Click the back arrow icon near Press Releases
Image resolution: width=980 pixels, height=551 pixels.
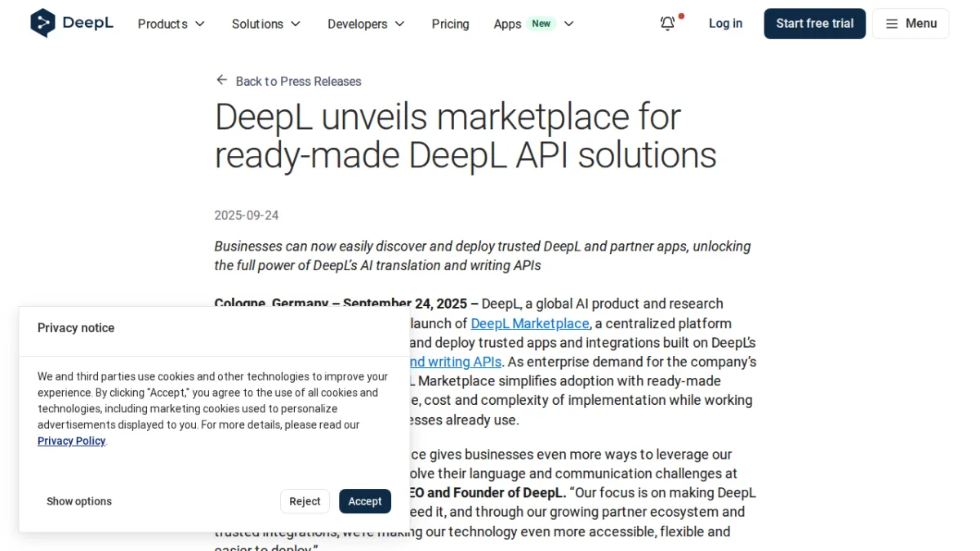click(221, 80)
